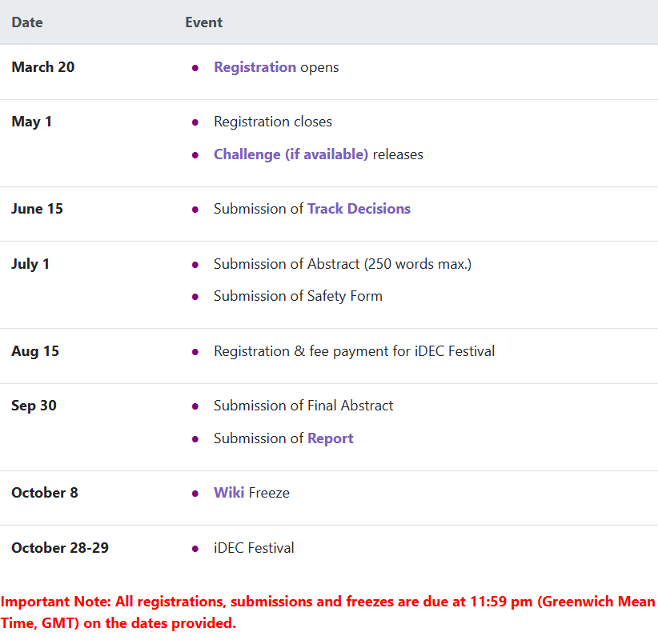Visit the Wiki link
Screen dimensions: 658x644
click(x=229, y=493)
